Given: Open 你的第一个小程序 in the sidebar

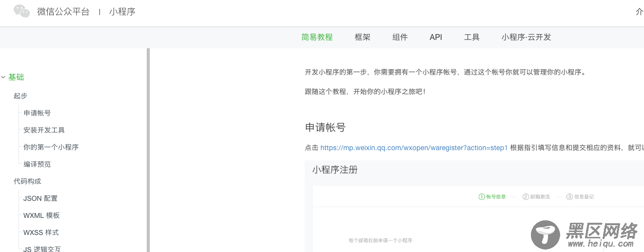Looking at the screenshot, I should coord(51,147).
